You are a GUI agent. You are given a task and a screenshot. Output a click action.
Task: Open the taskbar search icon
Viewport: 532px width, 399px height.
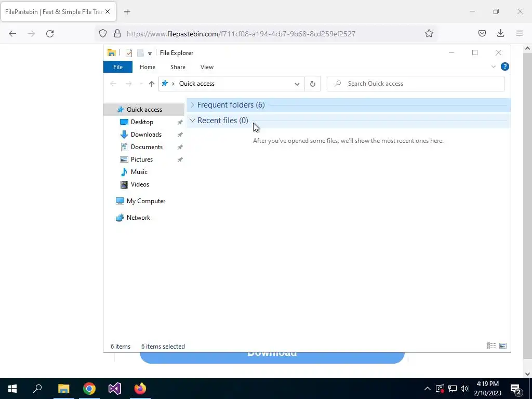pyautogui.click(x=37, y=389)
